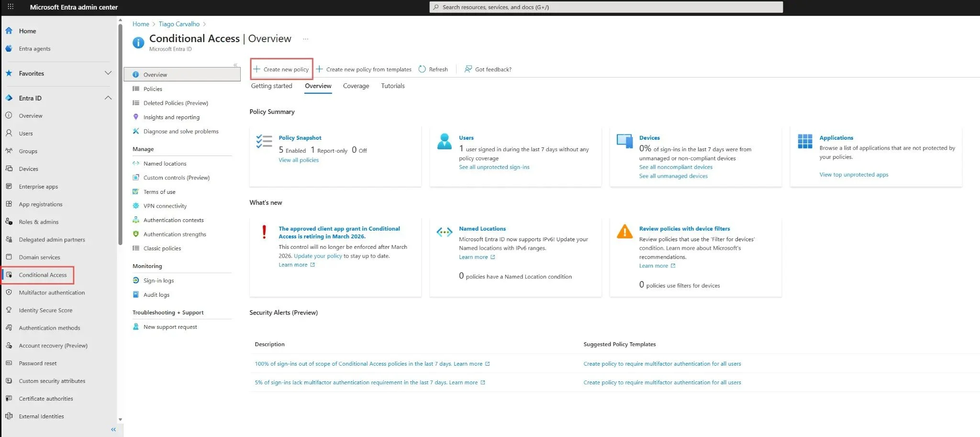
Task: Click the Named locations arrows icon in Manage
Action: [136, 163]
